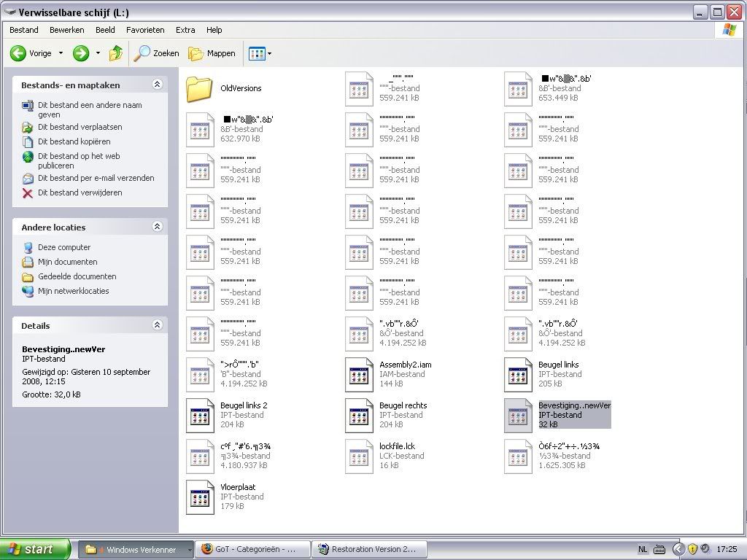Select the Assembly2.iam file icon

click(359, 375)
